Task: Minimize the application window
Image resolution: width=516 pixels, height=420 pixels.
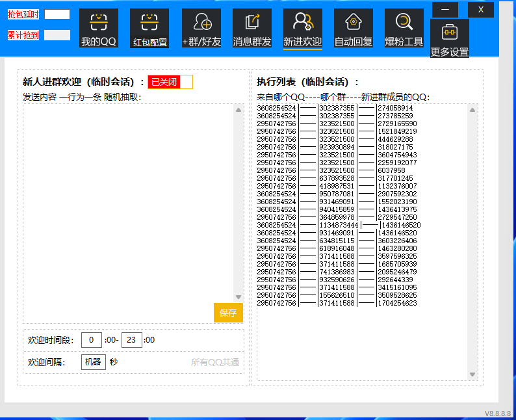Action: 445,10
